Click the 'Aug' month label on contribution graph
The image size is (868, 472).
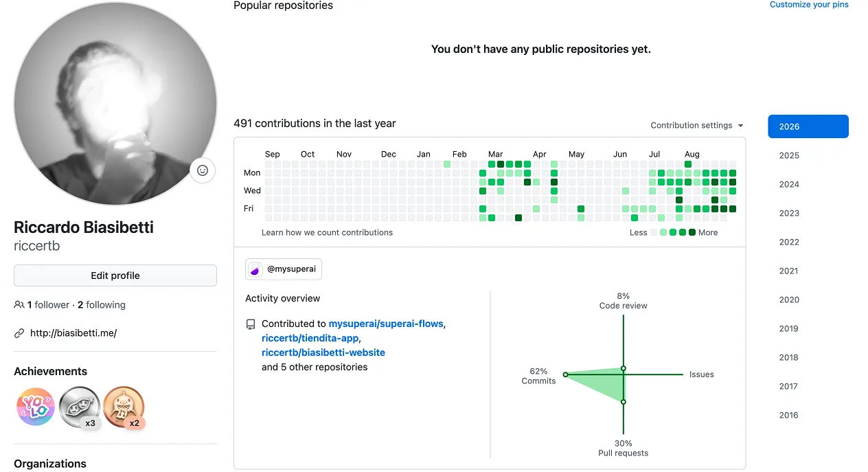(x=692, y=154)
